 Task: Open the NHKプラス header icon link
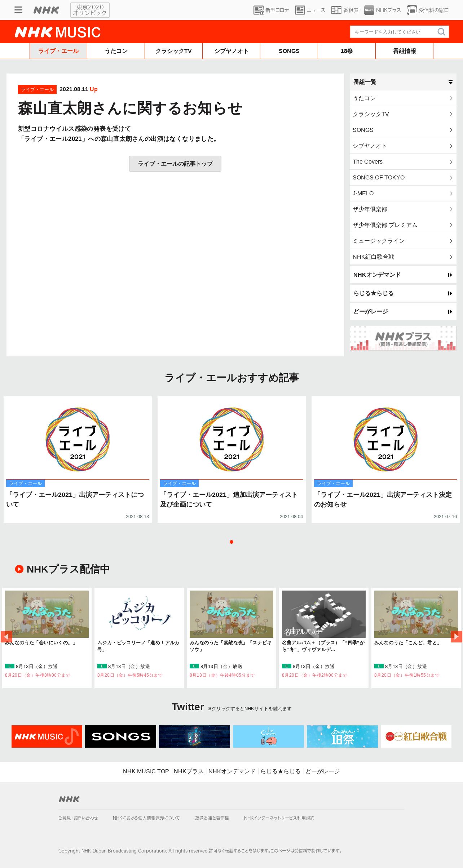click(x=383, y=10)
